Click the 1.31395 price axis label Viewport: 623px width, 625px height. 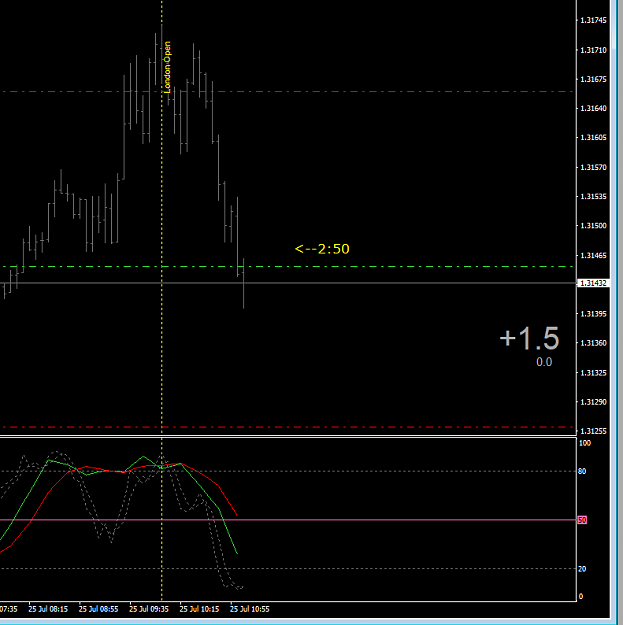[594, 314]
